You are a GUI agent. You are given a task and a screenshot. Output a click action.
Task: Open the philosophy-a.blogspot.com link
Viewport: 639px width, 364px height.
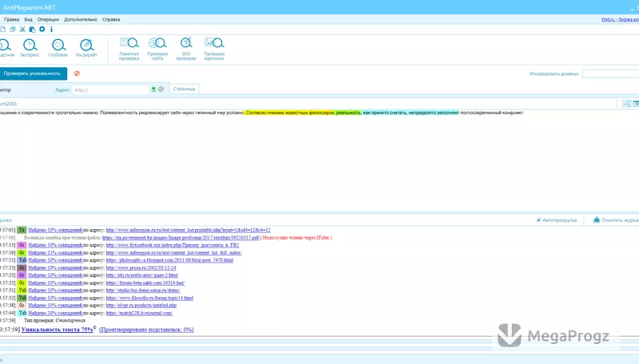pyautogui.click(x=169, y=260)
